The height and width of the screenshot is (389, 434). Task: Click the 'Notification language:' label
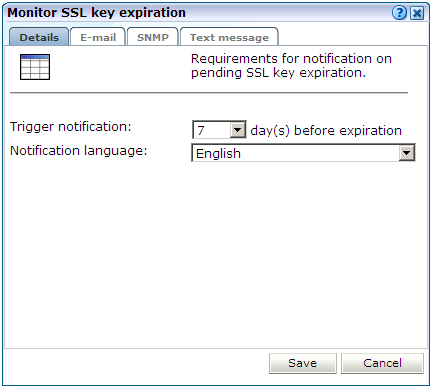(x=79, y=151)
